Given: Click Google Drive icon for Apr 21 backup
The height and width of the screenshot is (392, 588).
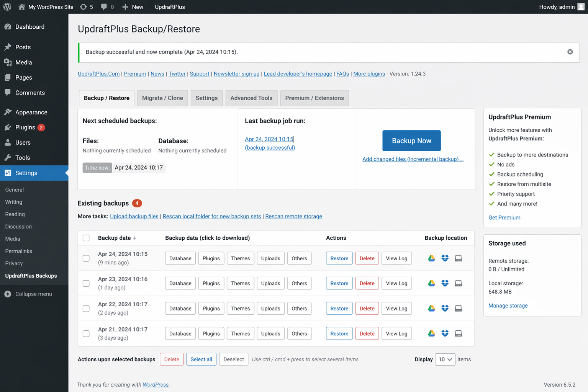Looking at the screenshot, I should [x=431, y=333].
